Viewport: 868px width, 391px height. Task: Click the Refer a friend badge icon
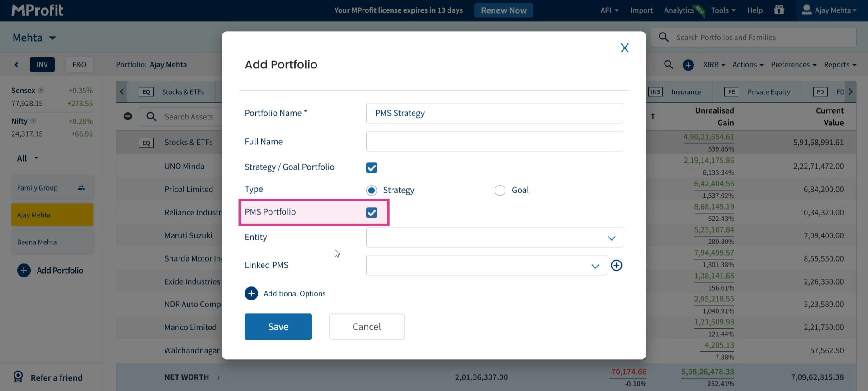18,377
